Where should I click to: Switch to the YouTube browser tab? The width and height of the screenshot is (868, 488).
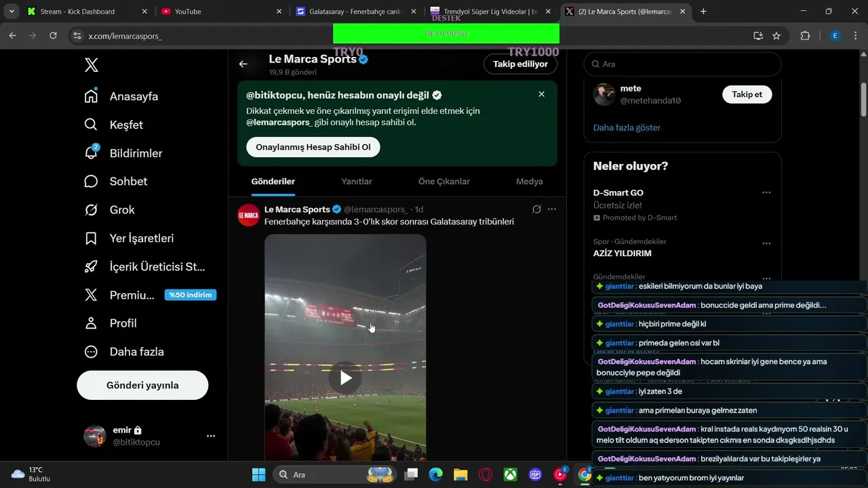(x=222, y=12)
